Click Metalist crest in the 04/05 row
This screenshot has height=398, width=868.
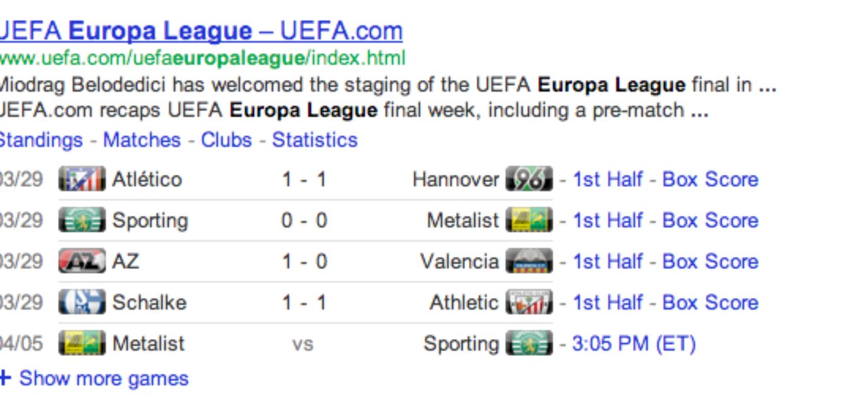(x=81, y=344)
